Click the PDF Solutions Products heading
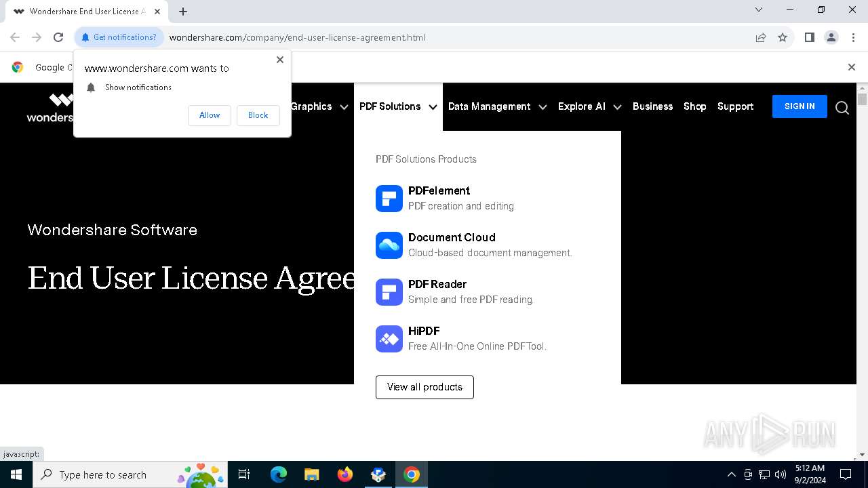 point(426,159)
